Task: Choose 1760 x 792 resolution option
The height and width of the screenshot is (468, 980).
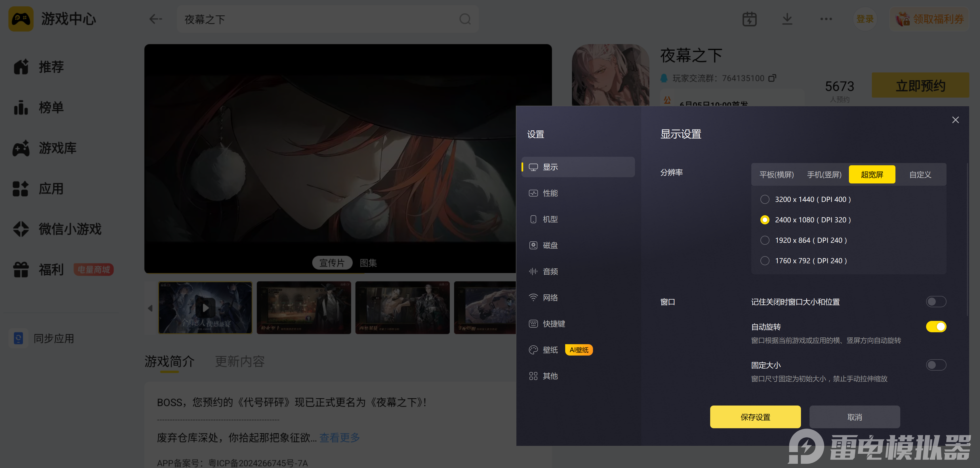Action: 803,261
